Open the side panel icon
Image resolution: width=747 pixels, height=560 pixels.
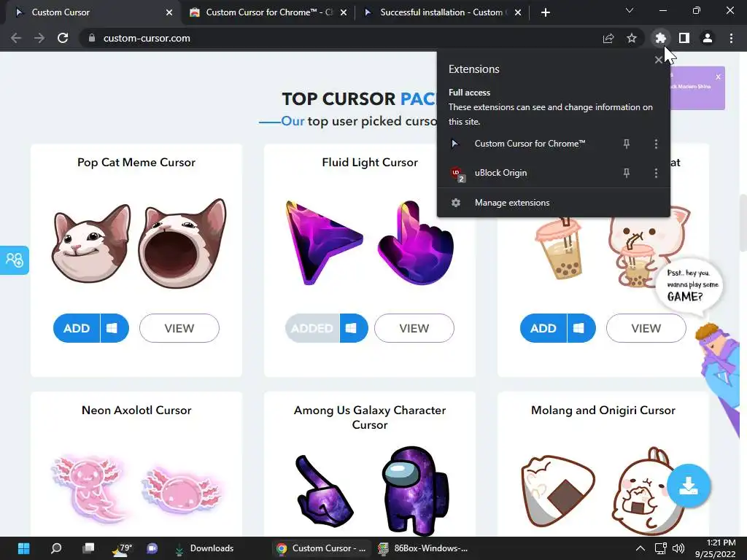[x=684, y=38]
